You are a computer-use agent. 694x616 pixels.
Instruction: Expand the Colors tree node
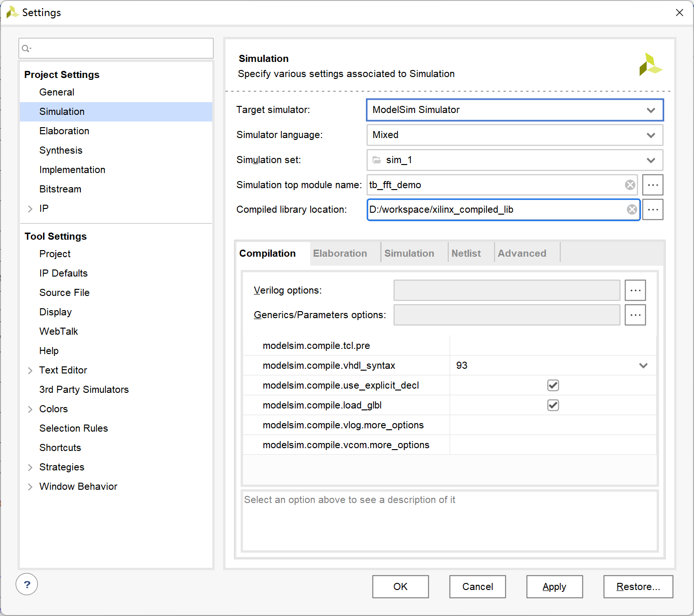30,409
